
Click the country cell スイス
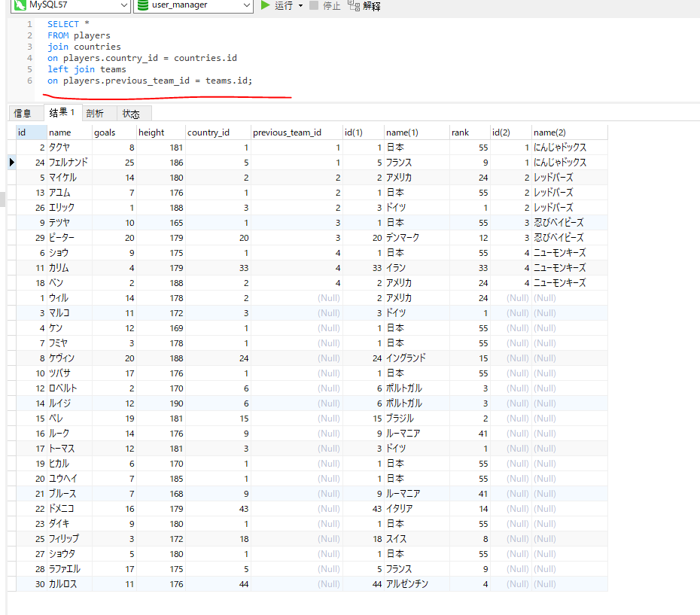coord(416,539)
